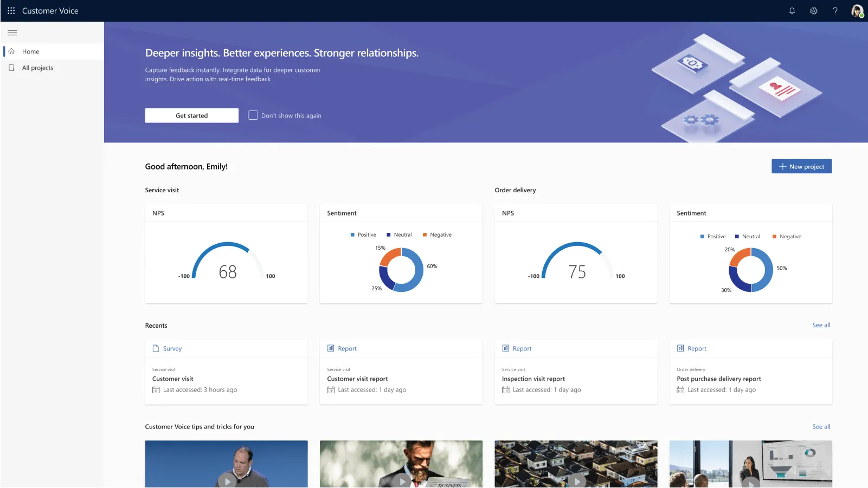Open the Survey document icon on Customer visit card
This screenshot has width=868, height=488.
tap(156, 348)
